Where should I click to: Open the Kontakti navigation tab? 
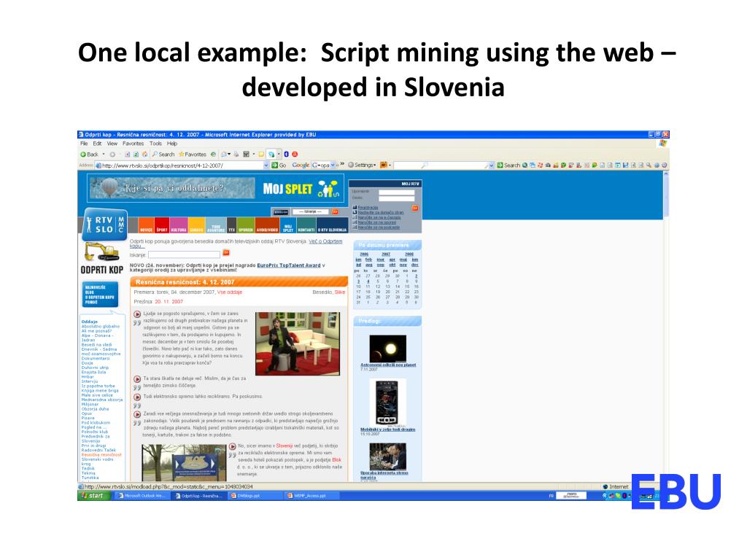pos(306,225)
